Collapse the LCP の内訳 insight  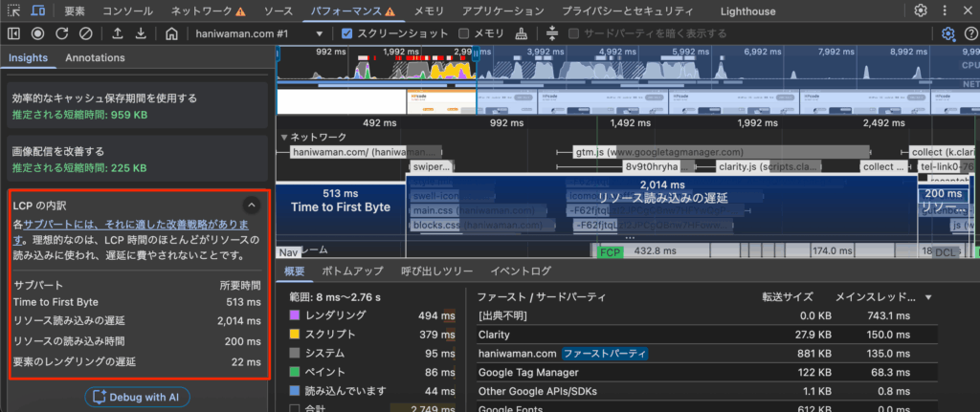pos(251,205)
